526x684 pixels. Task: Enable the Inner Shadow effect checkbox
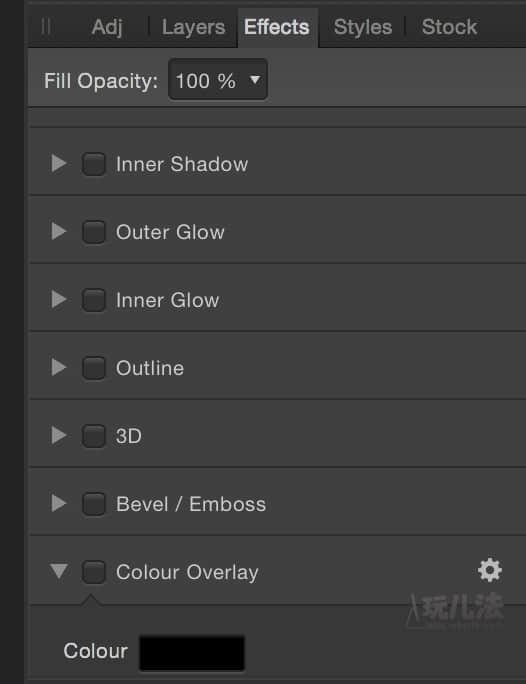(93, 164)
